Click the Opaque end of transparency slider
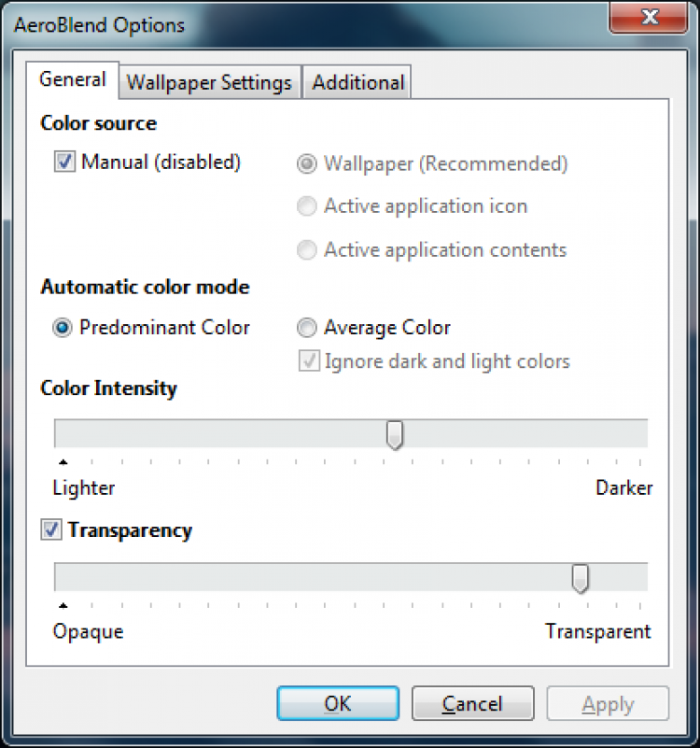The width and height of the screenshot is (700, 748). 63,578
